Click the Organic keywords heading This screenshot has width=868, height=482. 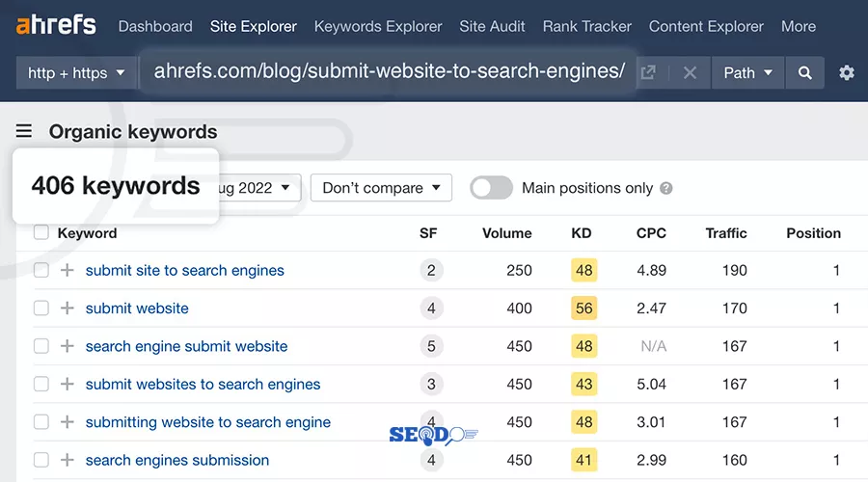[x=133, y=132]
